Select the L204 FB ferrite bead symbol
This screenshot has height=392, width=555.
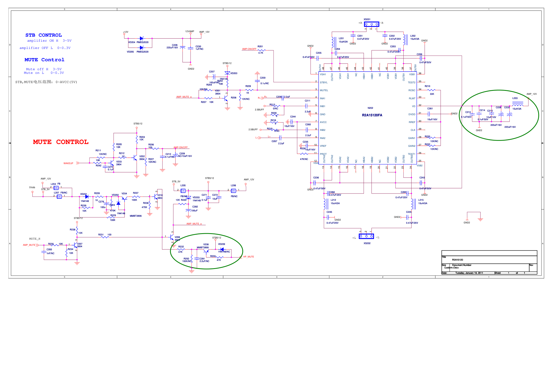click(x=56, y=188)
